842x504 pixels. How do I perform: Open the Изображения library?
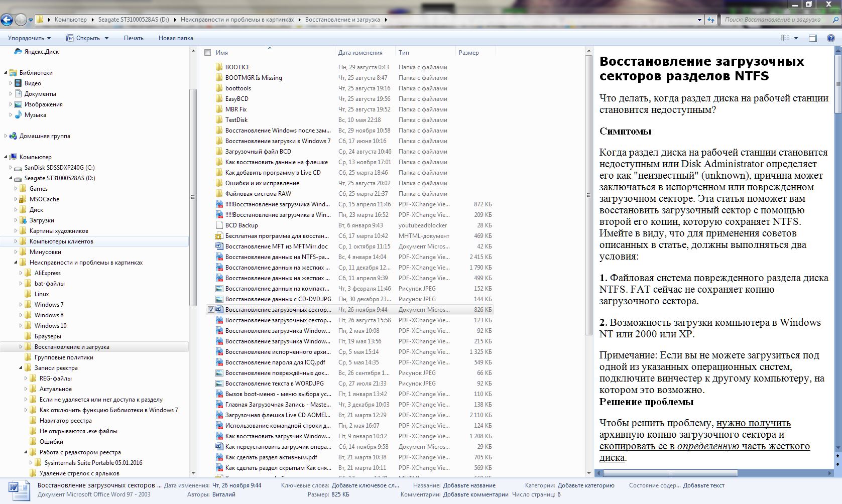tap(44, 104)
